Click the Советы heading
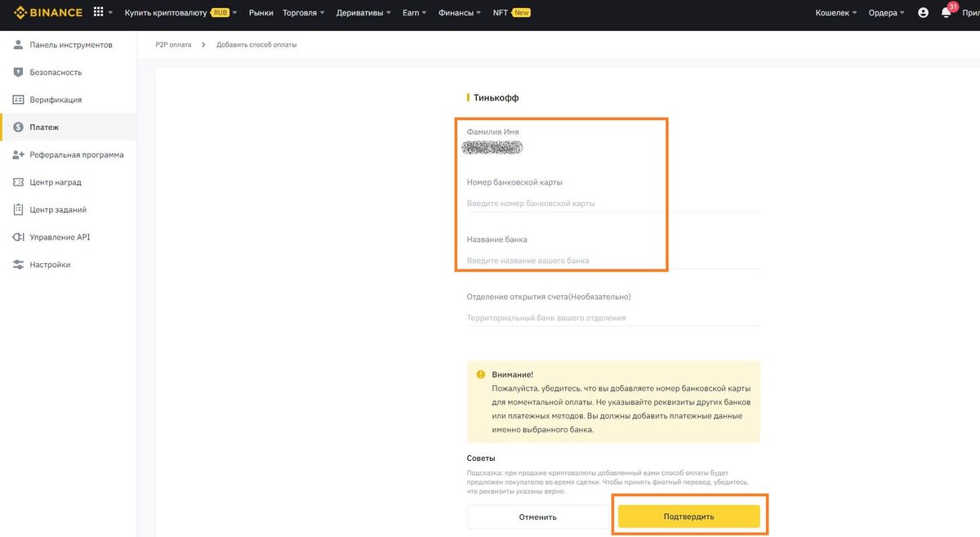The height and width of the screenshot is (537, 980). click(481, 458)
